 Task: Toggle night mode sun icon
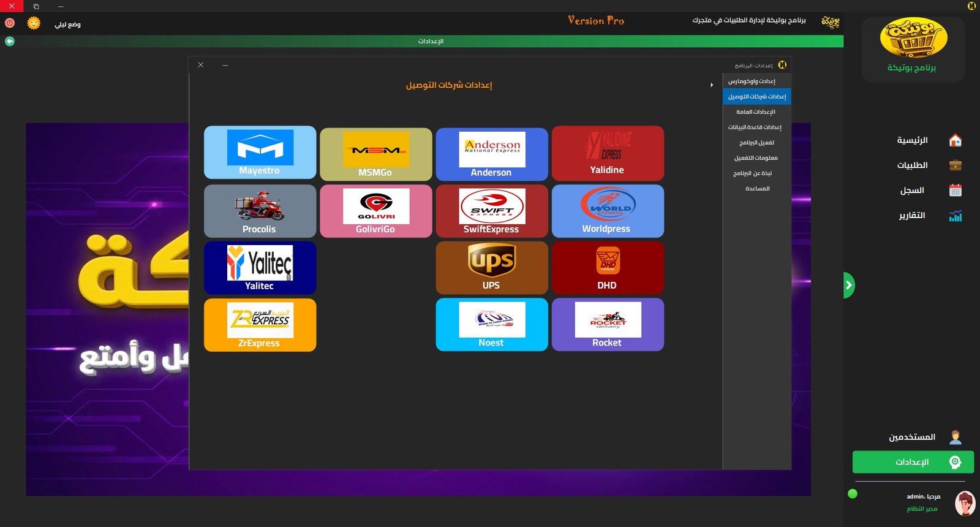tap(34, 23)
